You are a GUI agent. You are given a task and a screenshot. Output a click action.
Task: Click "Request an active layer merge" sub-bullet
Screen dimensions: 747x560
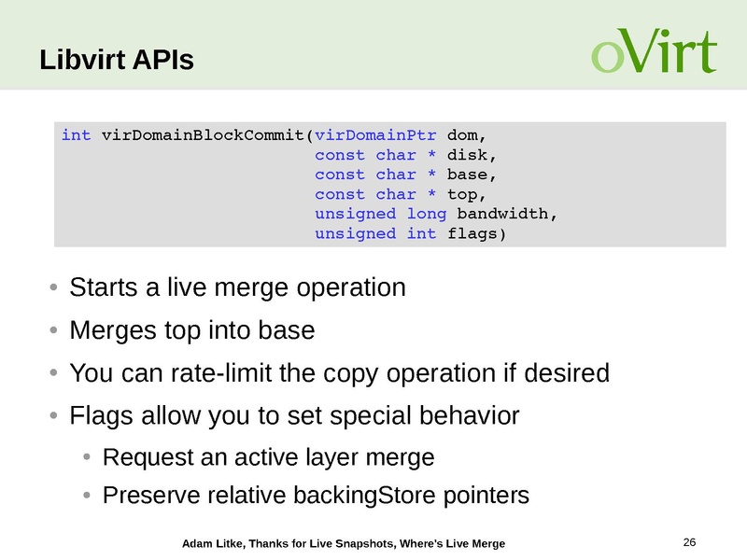pos(269,457)
